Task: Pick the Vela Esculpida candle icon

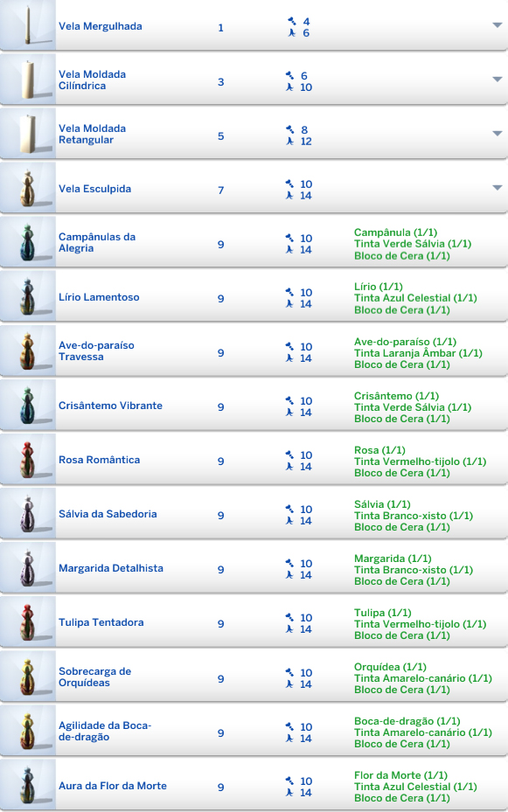Action: pyautogui.click(x=28, y=188)
